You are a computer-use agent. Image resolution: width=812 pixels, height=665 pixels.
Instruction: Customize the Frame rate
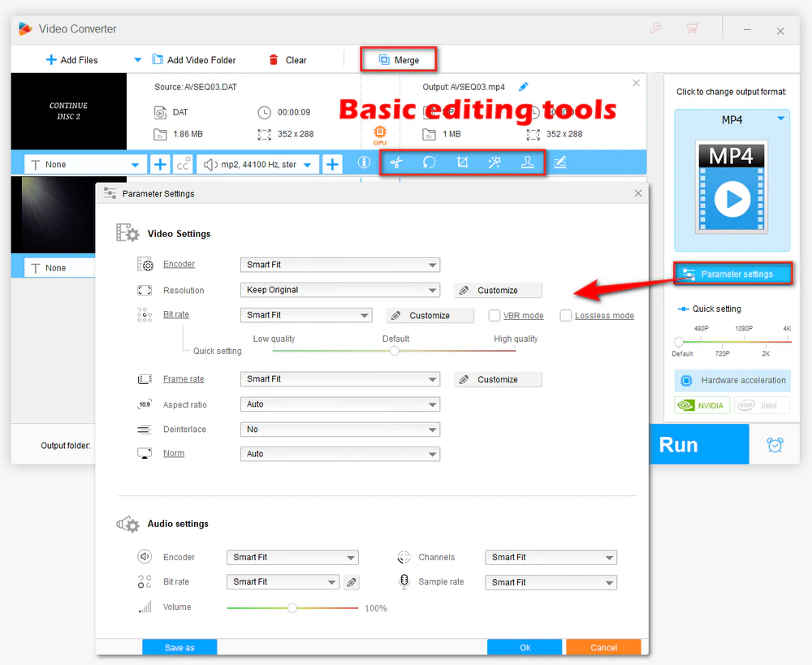click(499, 380)
